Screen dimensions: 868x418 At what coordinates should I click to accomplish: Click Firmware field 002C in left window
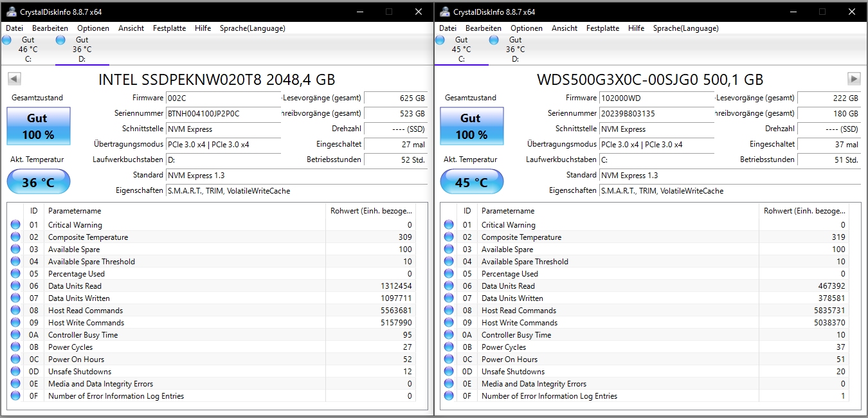(x=223, y=98)
